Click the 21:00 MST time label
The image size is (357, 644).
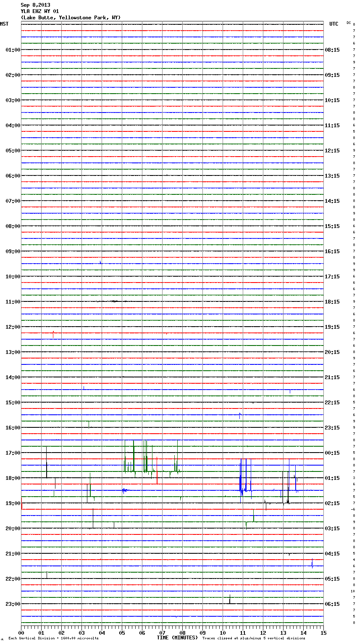click(13, 554)
